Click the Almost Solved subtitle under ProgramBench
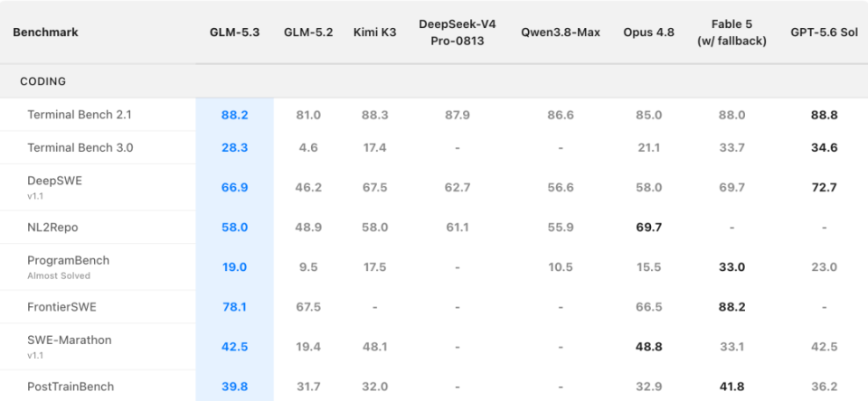This screenshot has height=401, width=868. click(x=59, y=275)
